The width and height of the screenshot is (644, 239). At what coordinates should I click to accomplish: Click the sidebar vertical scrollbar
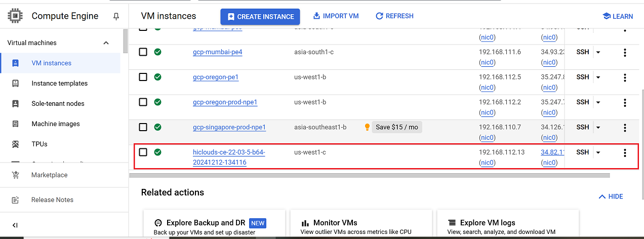coord(125,42)
